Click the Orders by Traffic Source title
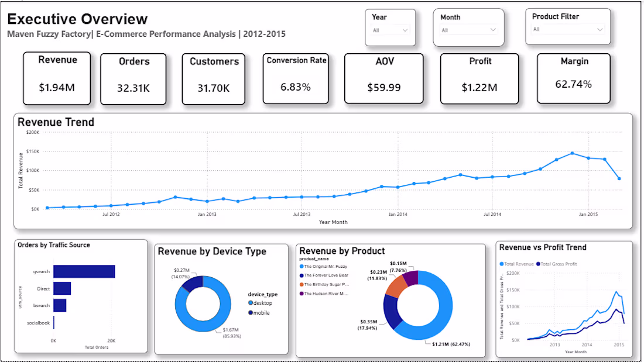 (x=53, y=245)
